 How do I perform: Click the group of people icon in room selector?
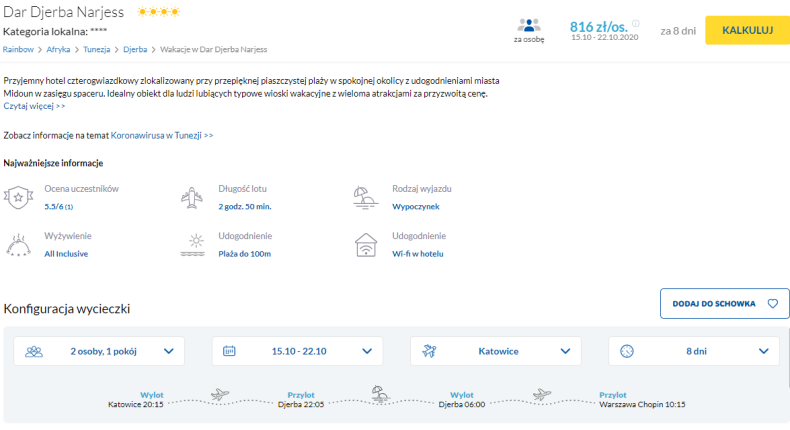[34, 351]
